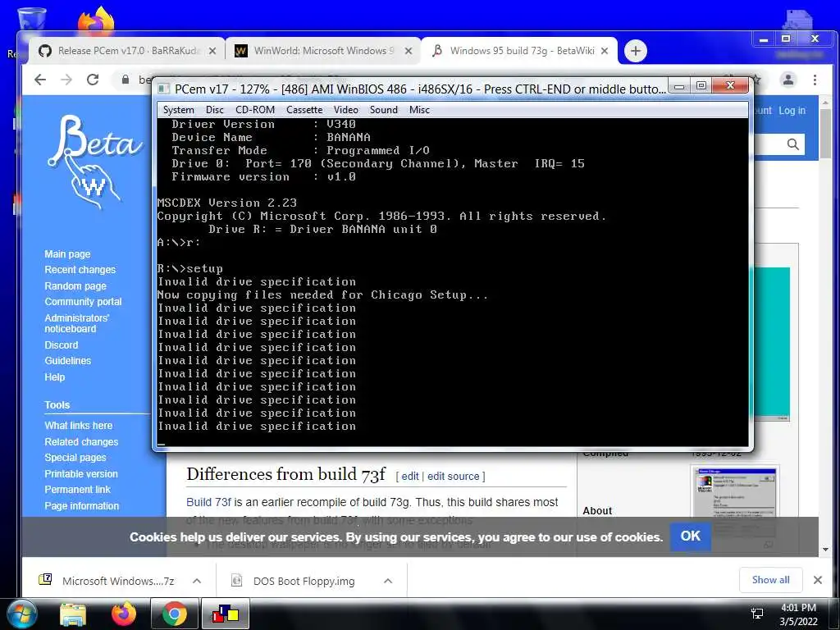
Task: Select the Chrome taskbar button
Action: click(x=175, y=614)
